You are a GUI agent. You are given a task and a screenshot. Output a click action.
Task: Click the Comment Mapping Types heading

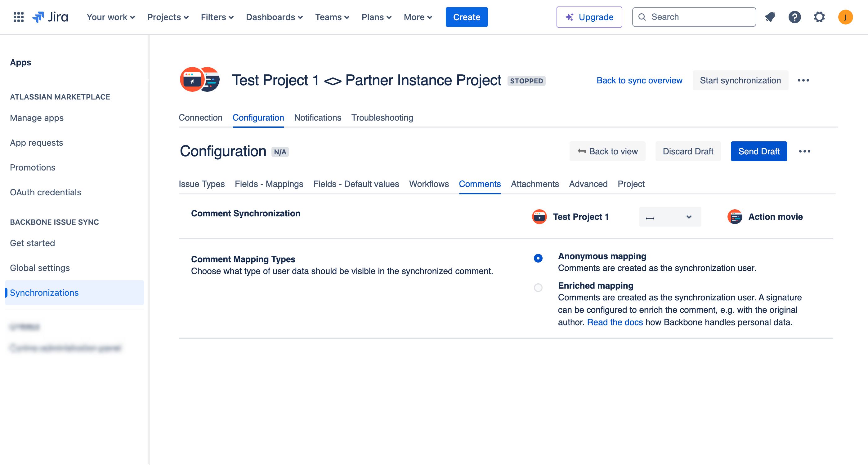point(243,259)
